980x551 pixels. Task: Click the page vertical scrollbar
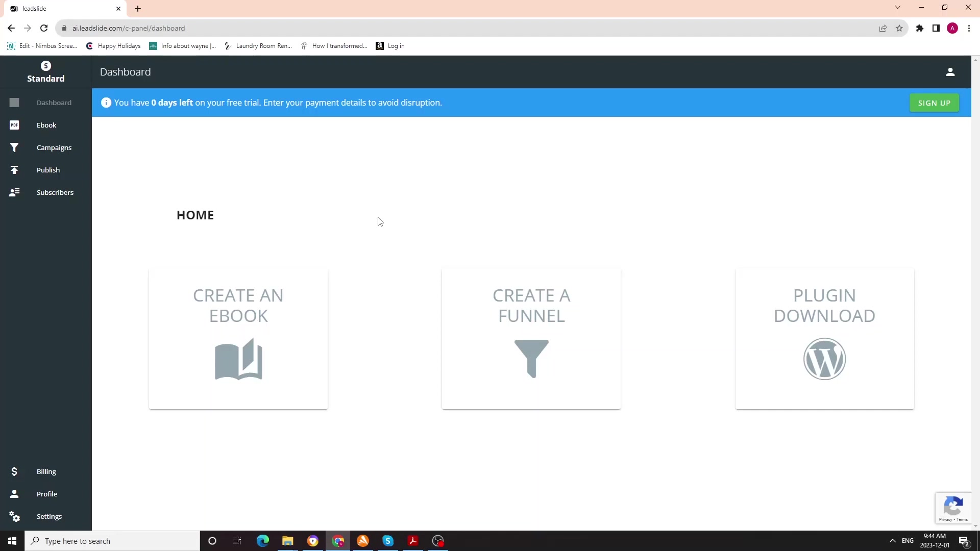[x=975, y=293]
